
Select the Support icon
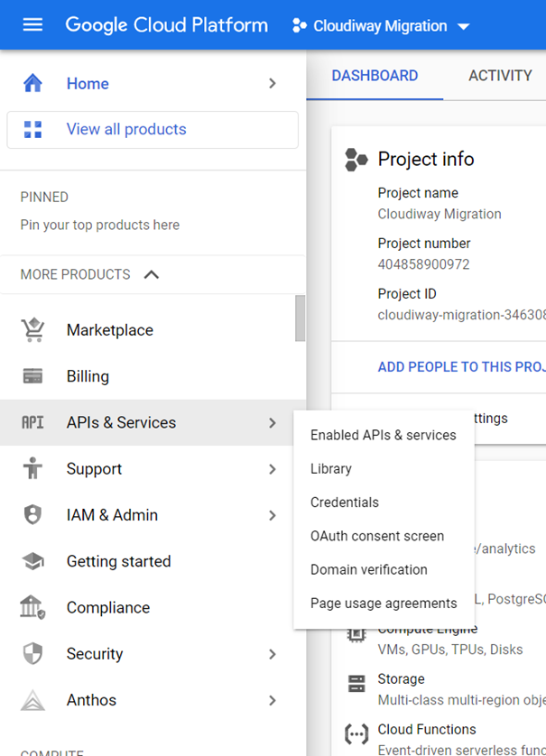(32, 469)
